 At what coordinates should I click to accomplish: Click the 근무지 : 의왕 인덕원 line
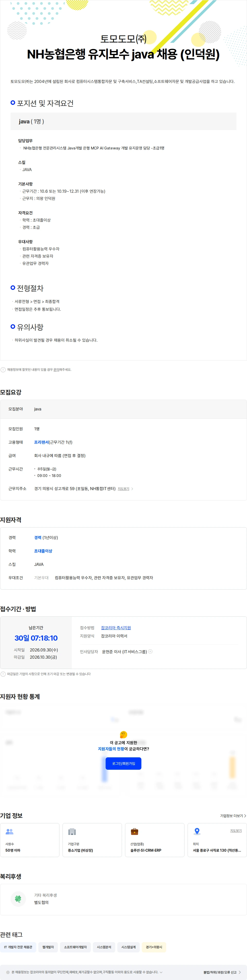pyautogui.click(x=38, y=199)
